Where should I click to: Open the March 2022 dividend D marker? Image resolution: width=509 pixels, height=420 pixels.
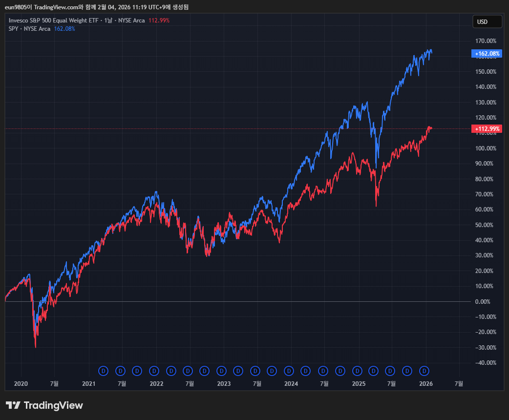click(171, 371)
